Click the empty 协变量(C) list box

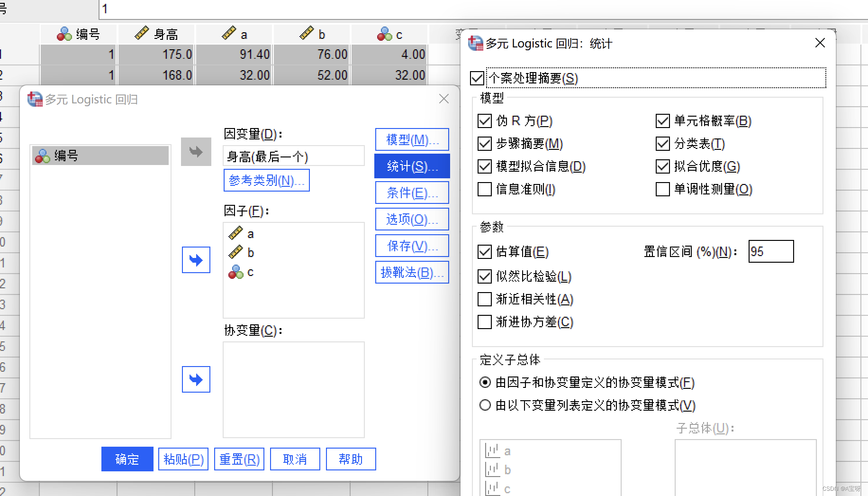pos(294,389)
